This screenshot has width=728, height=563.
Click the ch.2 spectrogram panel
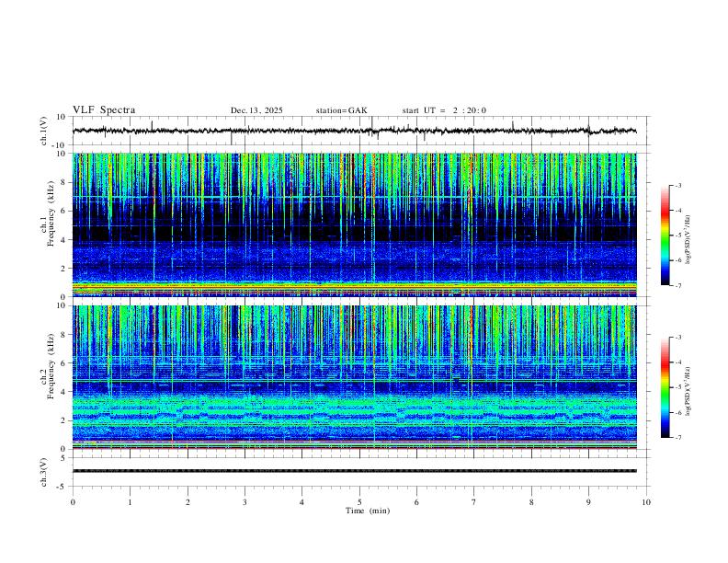(354, 377)
